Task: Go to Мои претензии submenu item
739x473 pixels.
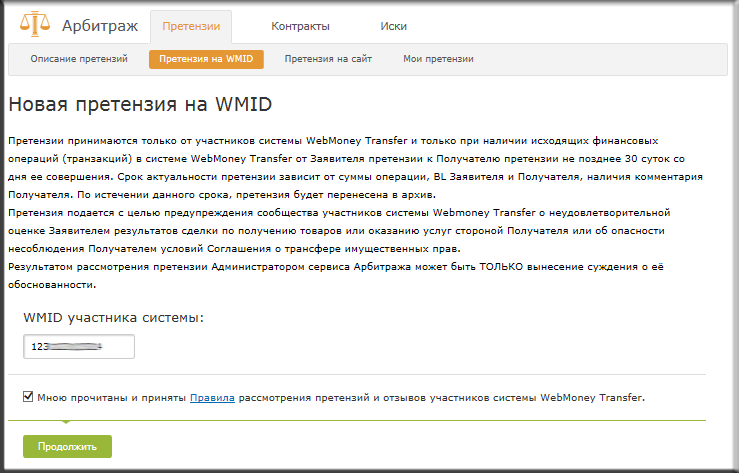Action: click(438, 59)
